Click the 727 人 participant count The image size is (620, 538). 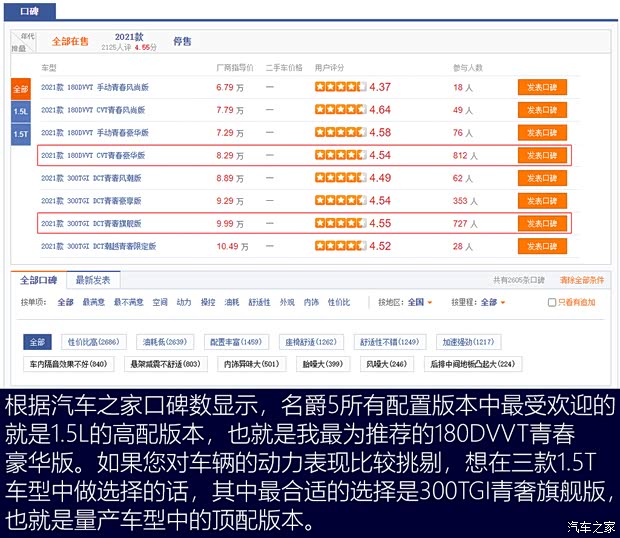pyautogui.click(x=465, y=224)
